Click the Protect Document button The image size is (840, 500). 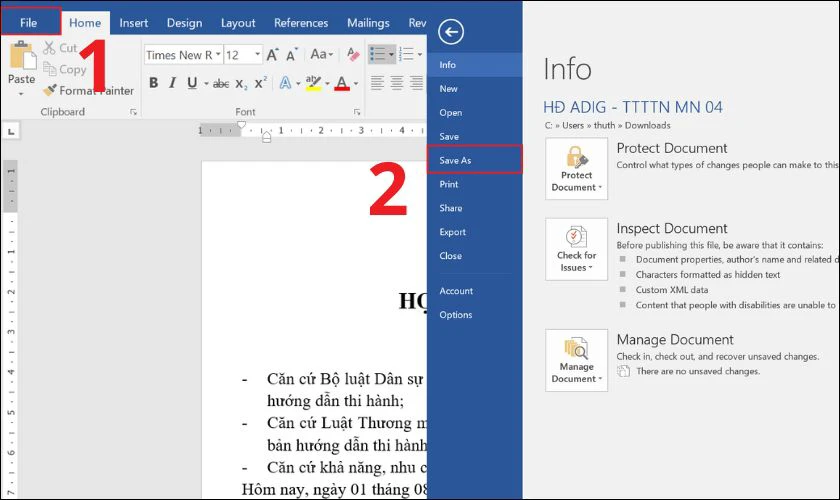[576, 168]
